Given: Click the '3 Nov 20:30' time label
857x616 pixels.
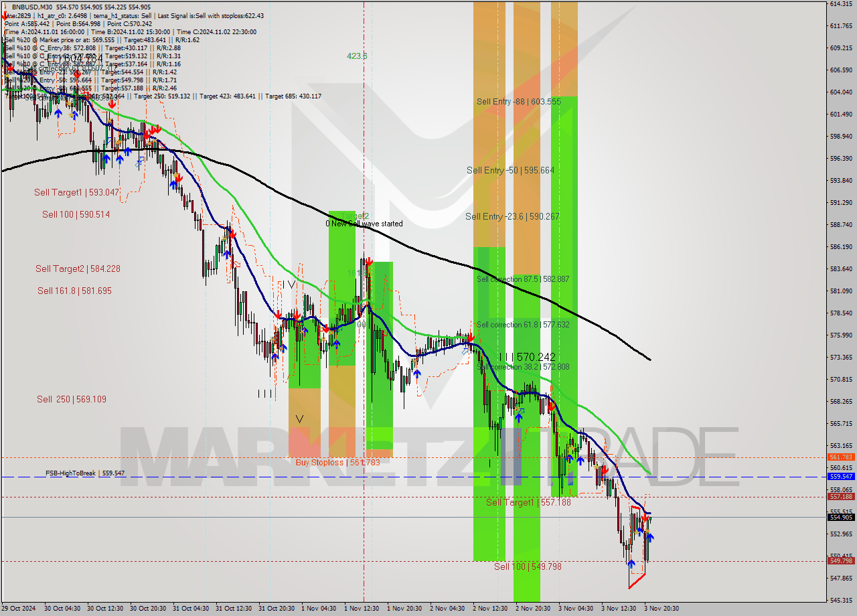Looking at the screenshot, I should (x=661, y=609).
